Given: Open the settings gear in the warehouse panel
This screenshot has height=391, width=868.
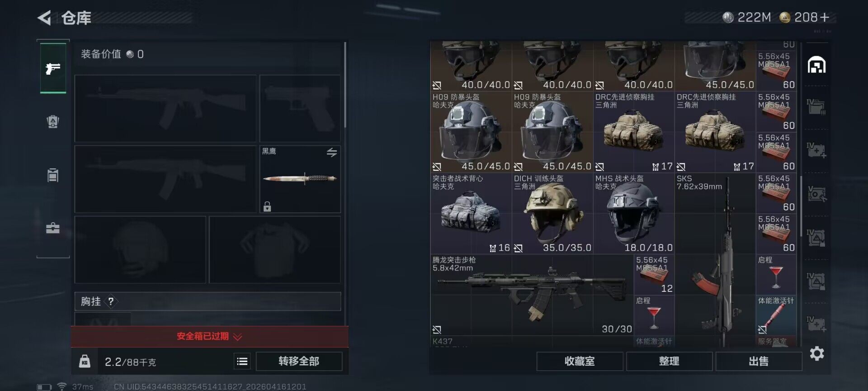Looking at the screenshot, I should click(817, 353).
